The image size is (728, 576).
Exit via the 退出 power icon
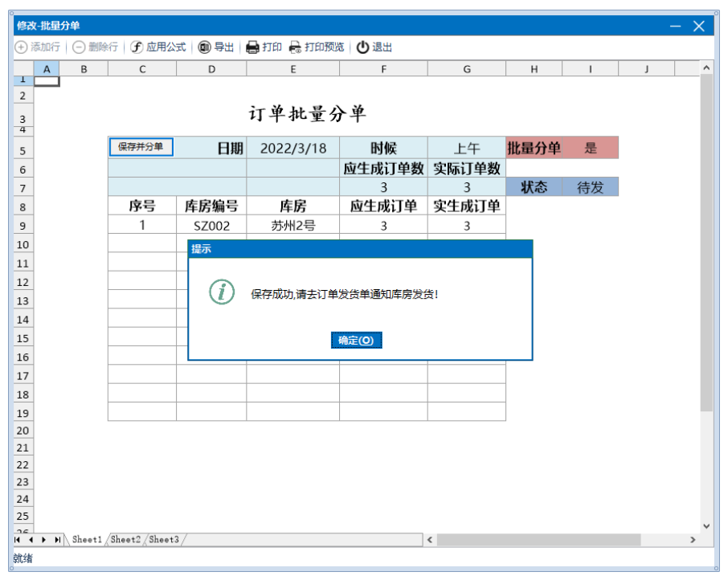click(362, 47)
